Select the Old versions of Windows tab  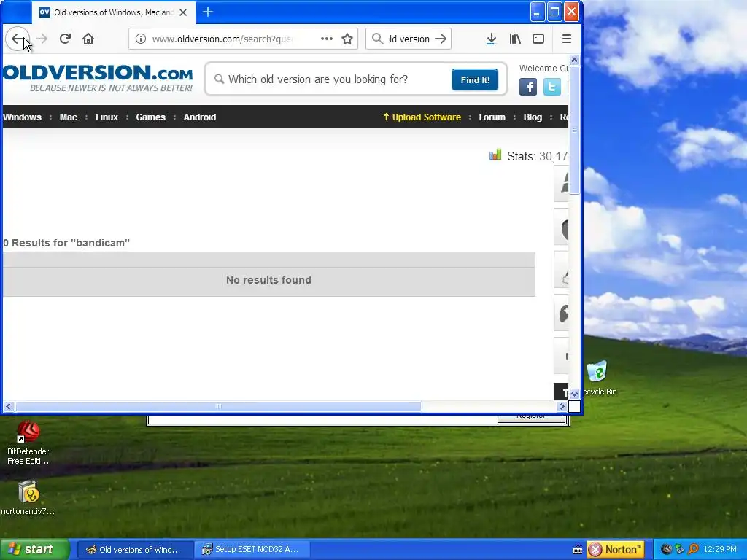coord(113,12)
